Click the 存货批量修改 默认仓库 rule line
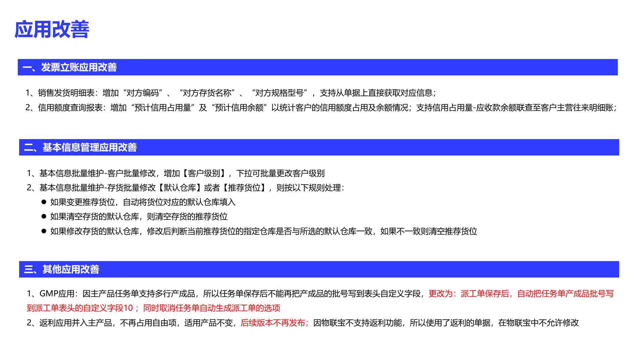This screenshot has width=644, height=362. point(185,188)
